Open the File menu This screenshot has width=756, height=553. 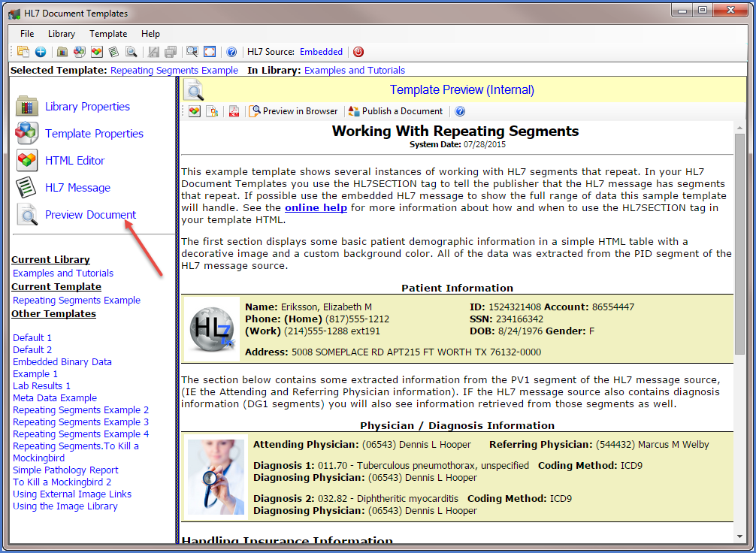27,34
